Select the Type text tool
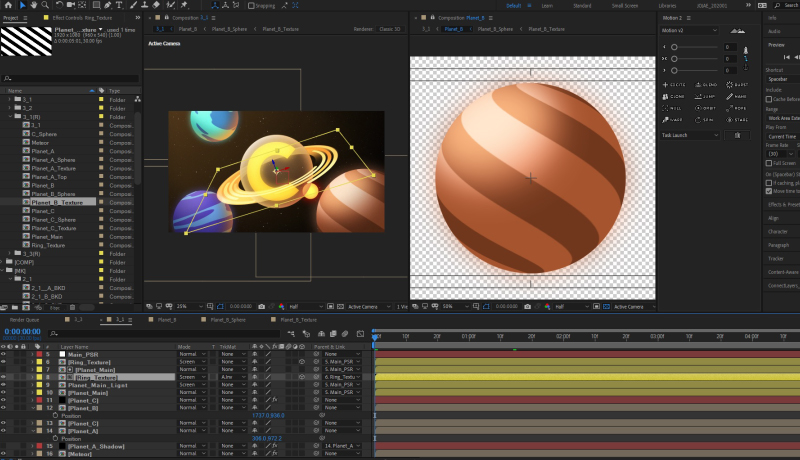 [x=119, y=5]
